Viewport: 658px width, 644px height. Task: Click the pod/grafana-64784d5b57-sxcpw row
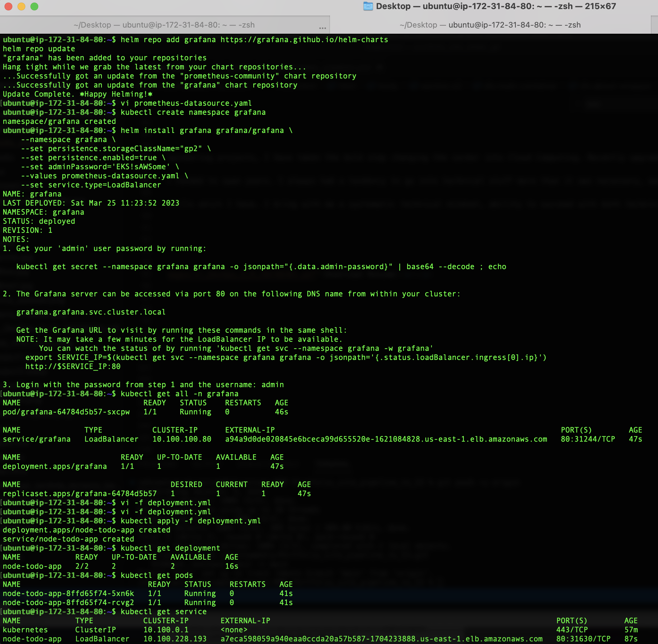coord(66,411)
